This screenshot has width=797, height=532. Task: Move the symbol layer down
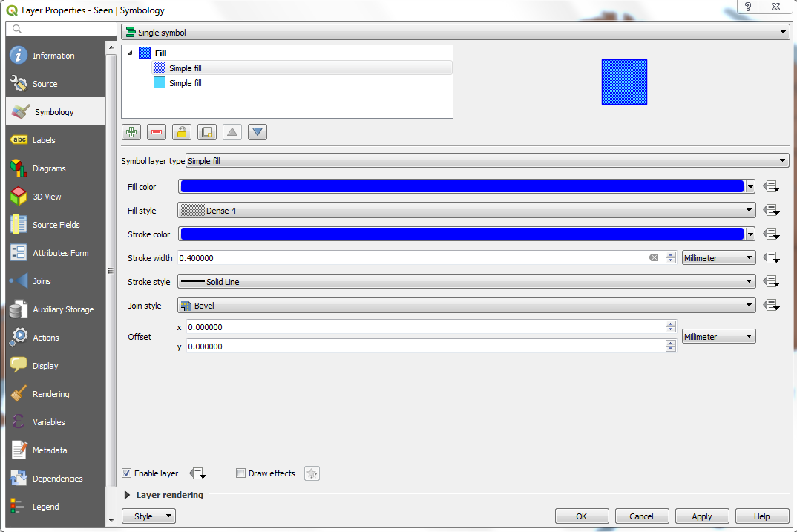click(257, 131)
